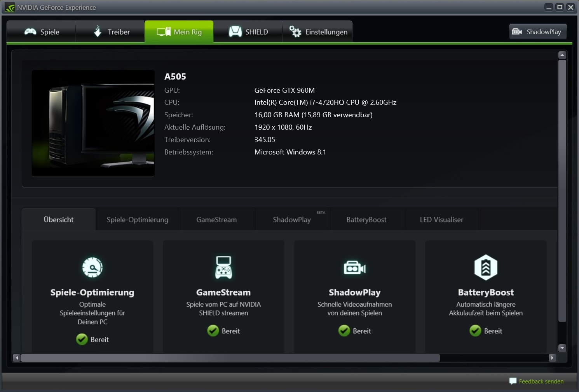
Task: Click the vertical scrollbar down arrow
Action: click(x=562, y=348)
